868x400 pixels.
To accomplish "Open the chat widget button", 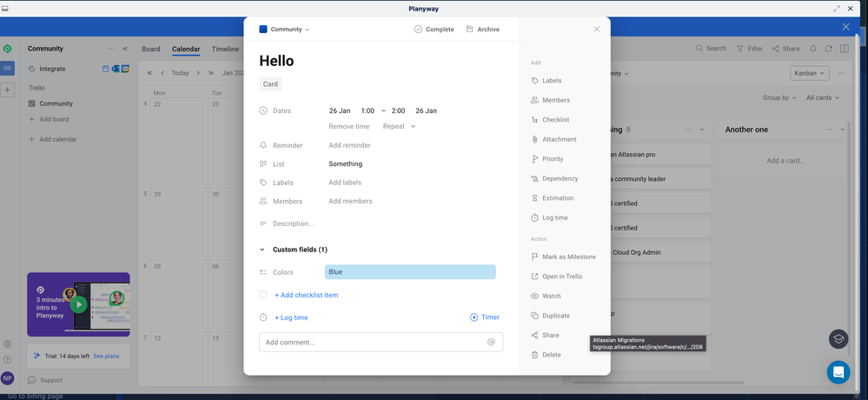I will (x=838, y=372).
